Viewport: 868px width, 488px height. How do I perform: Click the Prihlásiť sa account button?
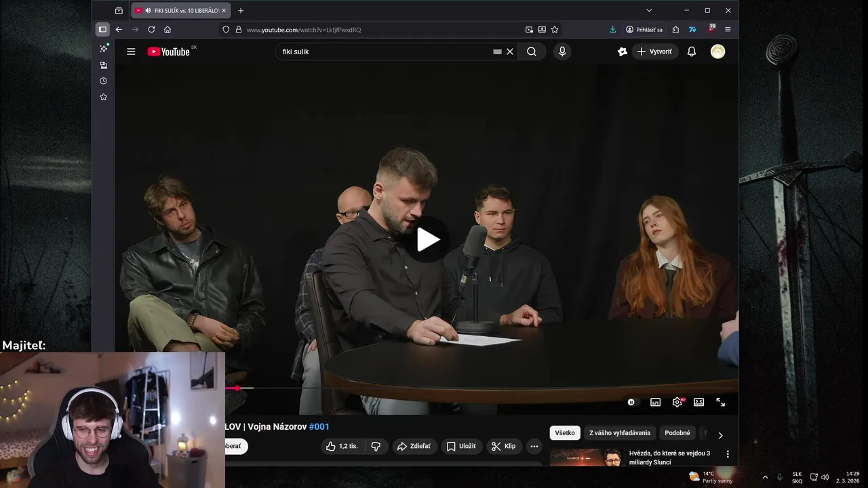(644, 30)
